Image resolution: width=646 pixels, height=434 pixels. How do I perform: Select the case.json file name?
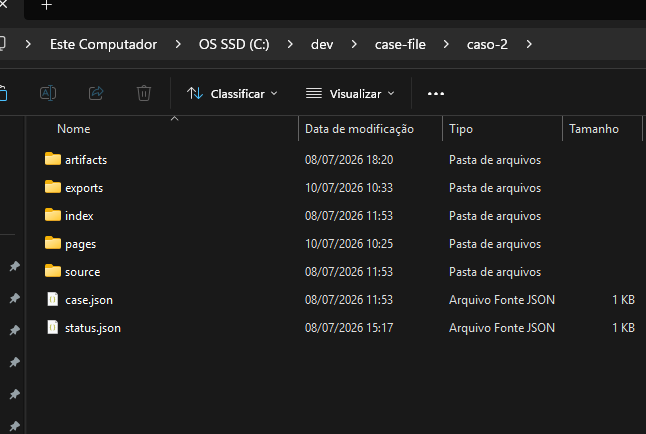point(89,300)
